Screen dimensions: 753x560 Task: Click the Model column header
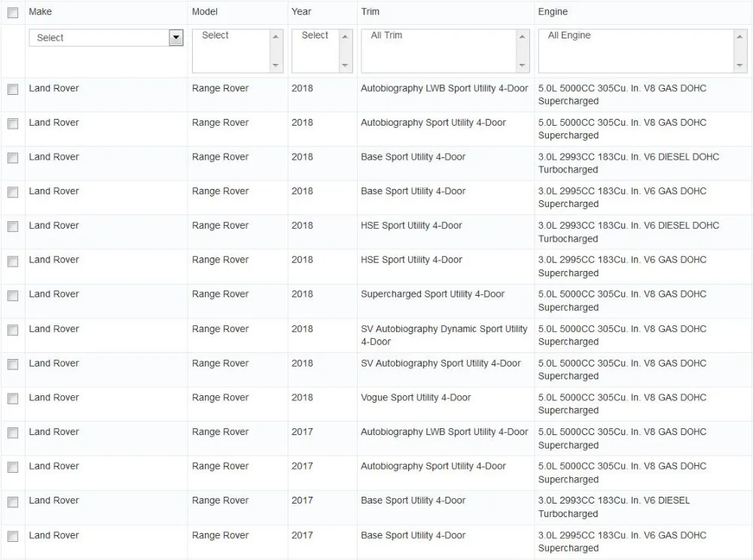coord(205,11)
